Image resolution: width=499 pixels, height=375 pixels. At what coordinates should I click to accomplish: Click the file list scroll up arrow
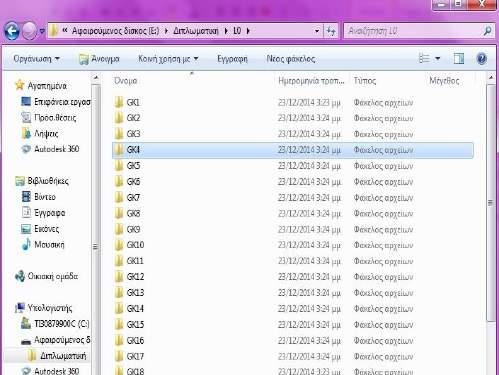[490, 78]
